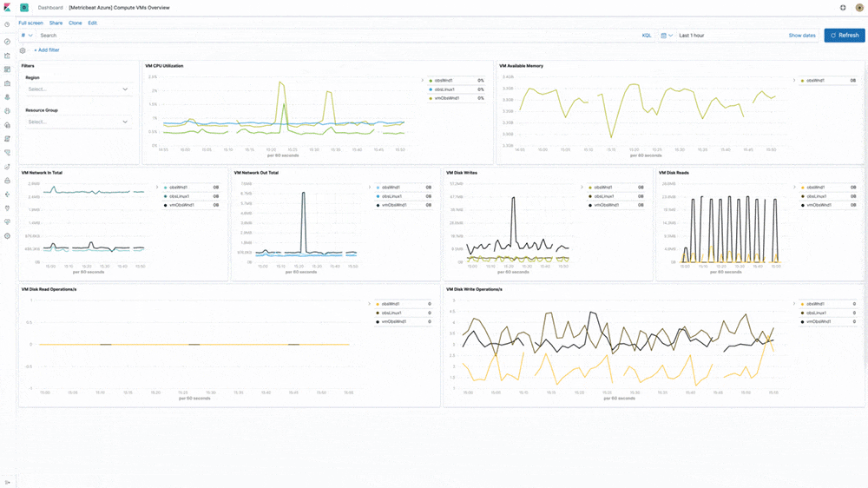Click the VM Disk Reads panel title
The height and width of the screenshot is (488, 868).
(x=674, y=173)
